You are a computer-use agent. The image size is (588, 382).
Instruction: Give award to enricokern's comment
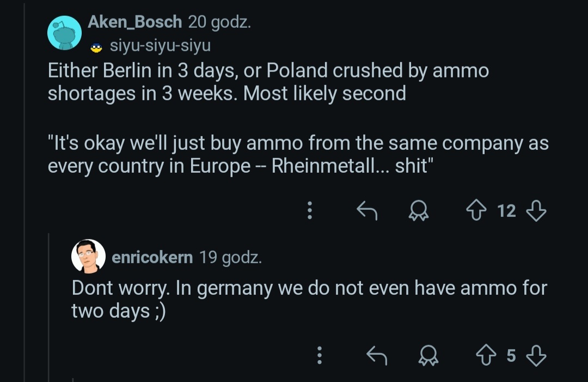coord(428,356)
